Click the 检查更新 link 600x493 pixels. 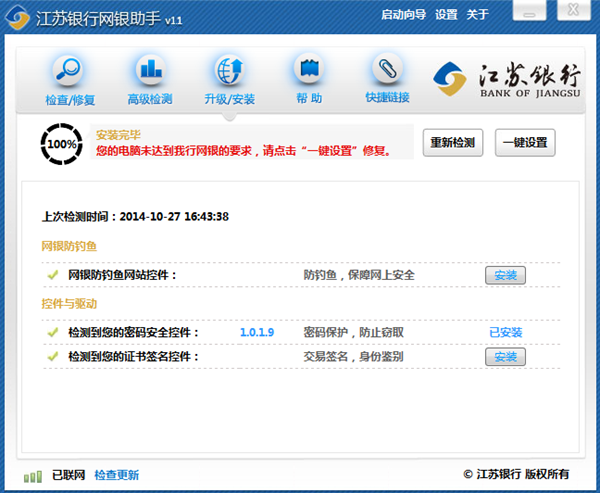pyautogui.click(x=117, y=475)
